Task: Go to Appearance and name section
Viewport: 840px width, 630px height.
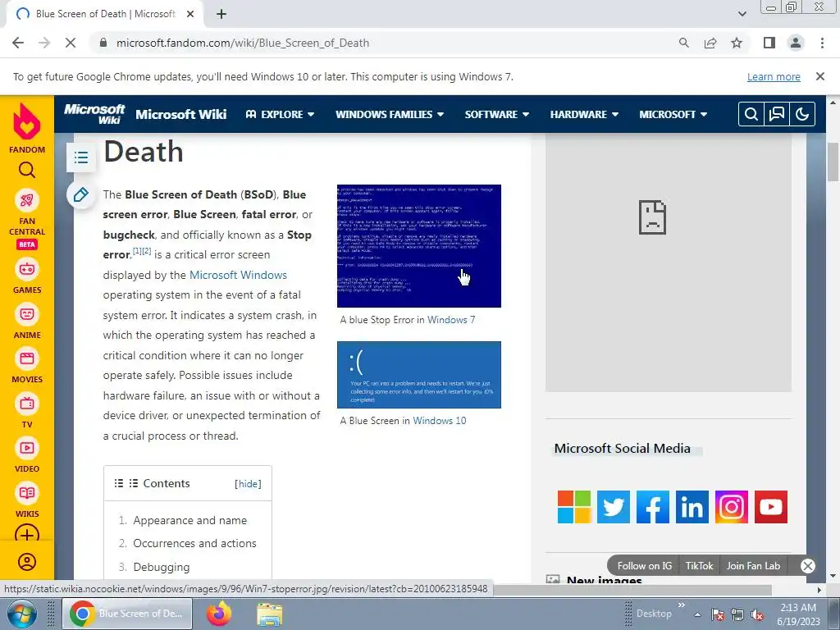Action: click(x=190, y=520)
